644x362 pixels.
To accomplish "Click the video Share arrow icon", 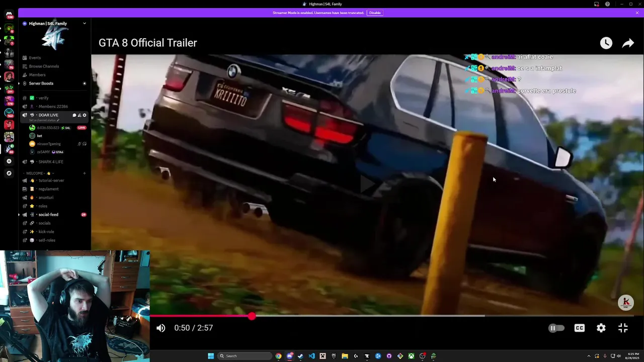I will point(628,43).
